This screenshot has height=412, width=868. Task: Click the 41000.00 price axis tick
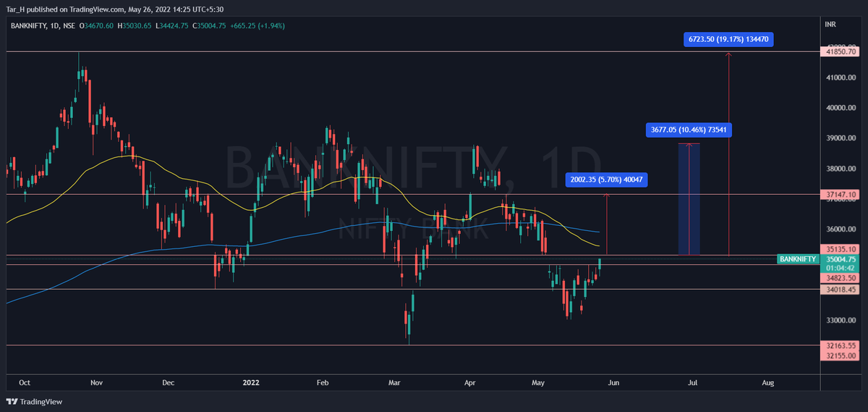842,77
